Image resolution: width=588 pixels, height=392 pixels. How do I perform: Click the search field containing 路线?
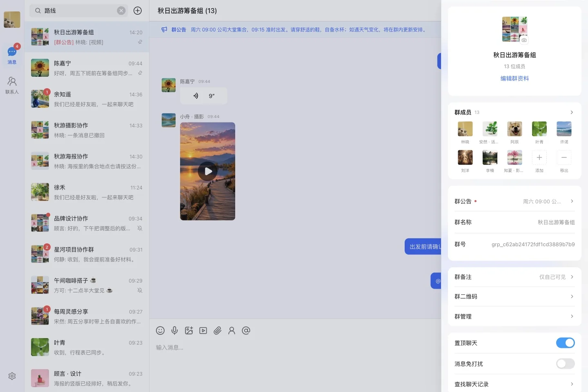click(79, 11)
